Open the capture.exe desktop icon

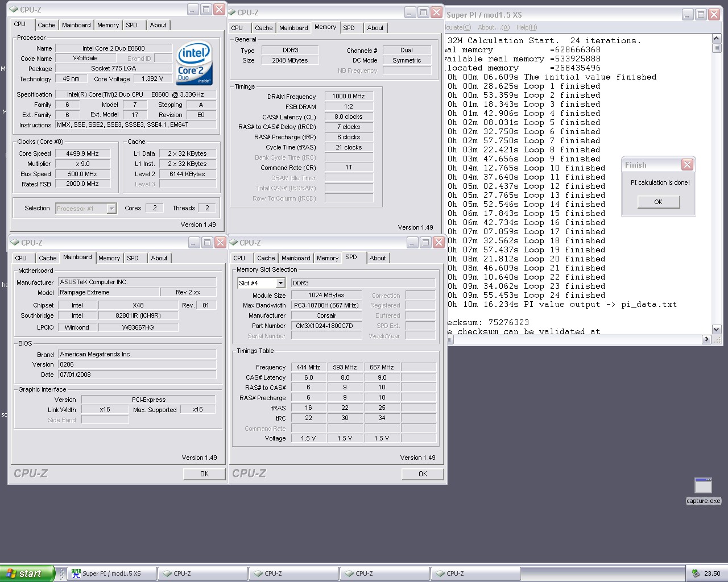tap(703, 490)
